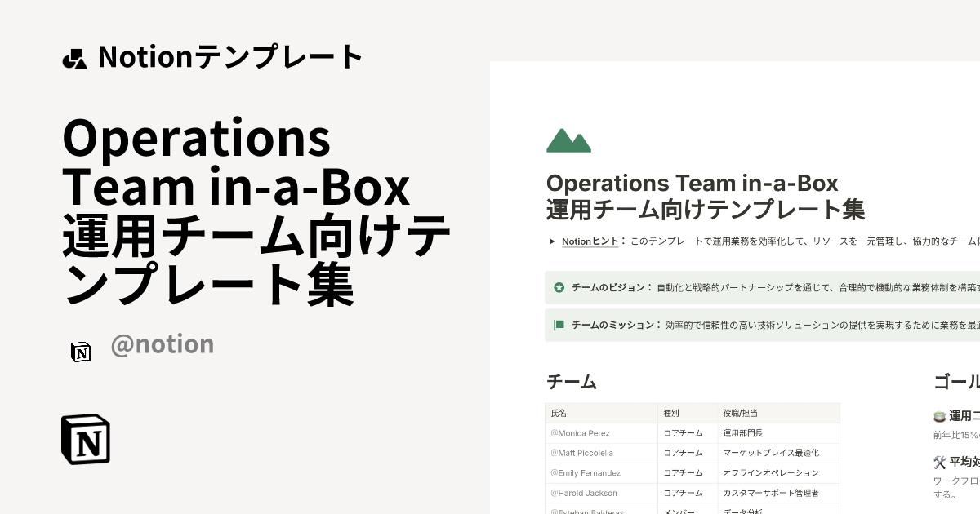Click the small page icon beside @notion
This screenshot has width=980, height=514.
click(x=81, y=352)
